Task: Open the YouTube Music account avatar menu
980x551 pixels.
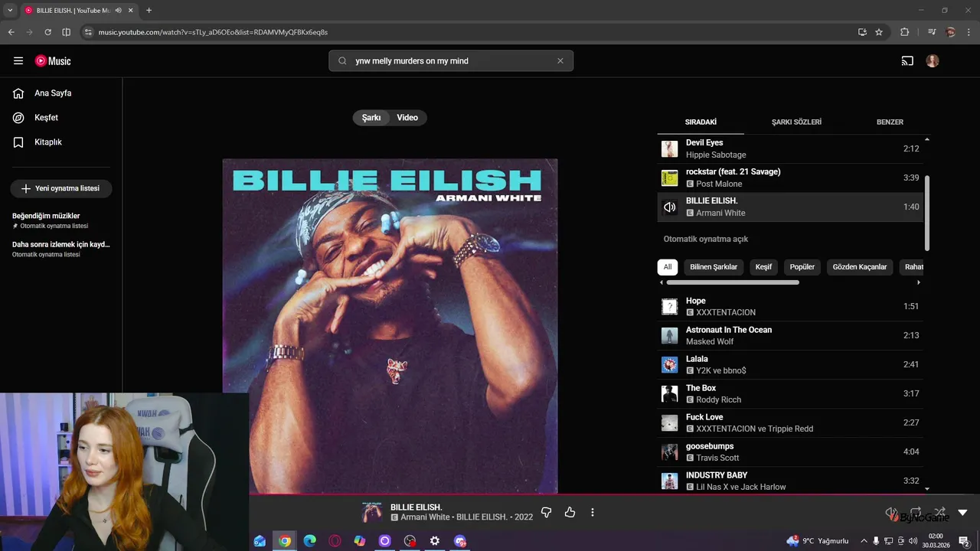Action: [933, 61]
